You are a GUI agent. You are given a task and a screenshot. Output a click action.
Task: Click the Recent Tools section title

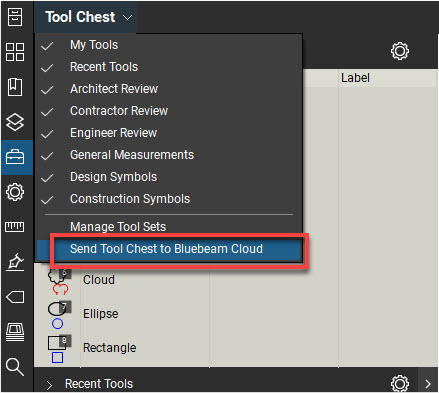[99, 384]
